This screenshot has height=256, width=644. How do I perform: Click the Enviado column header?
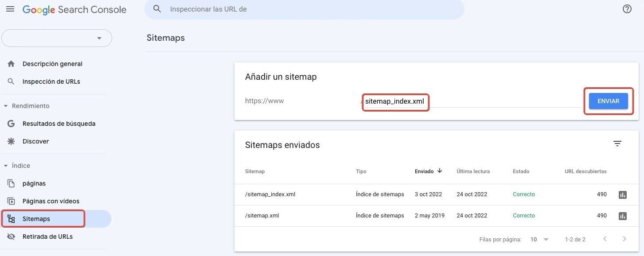click(x=424, y=171)
